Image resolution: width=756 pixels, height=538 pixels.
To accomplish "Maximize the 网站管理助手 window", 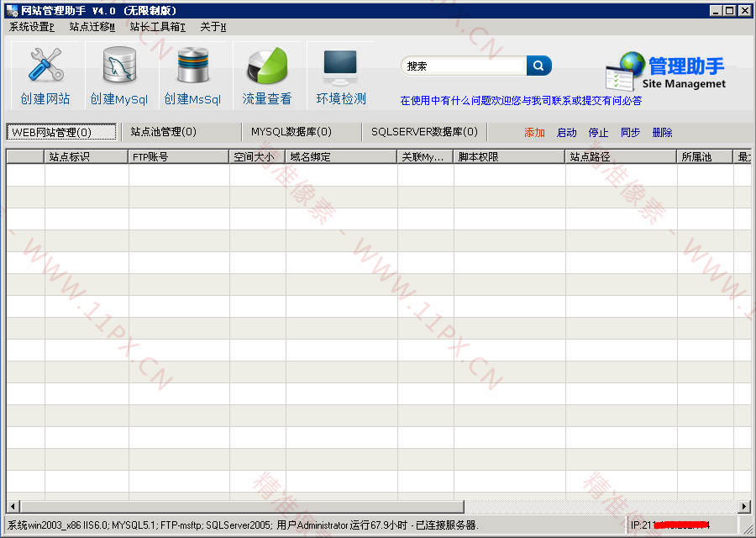I will coord(729,11).
